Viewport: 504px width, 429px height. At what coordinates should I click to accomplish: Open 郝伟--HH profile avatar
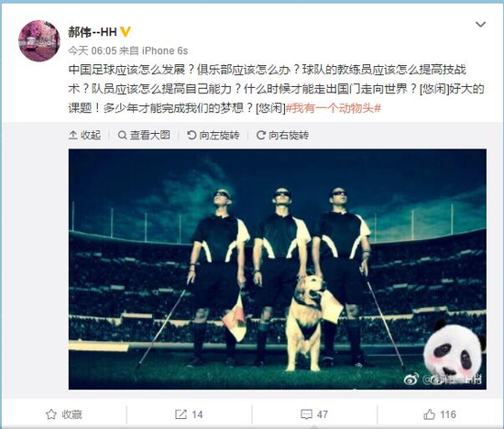coord(39,41)
